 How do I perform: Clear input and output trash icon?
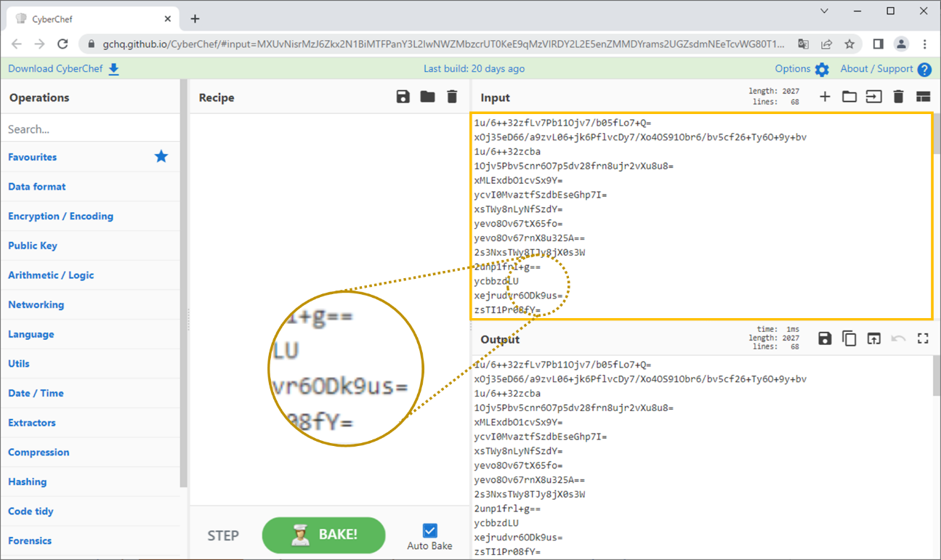(898, 97)
